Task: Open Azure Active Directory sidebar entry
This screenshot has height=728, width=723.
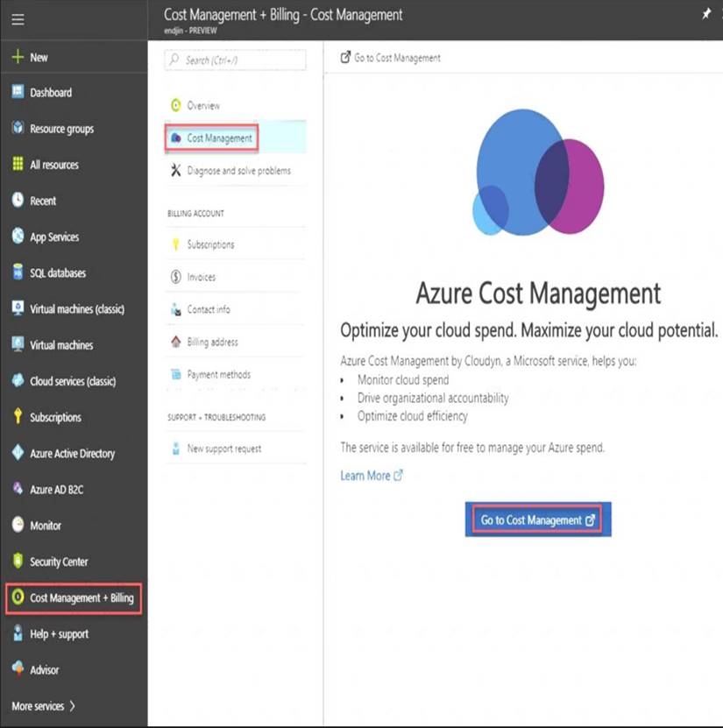Action: (74, 453)
